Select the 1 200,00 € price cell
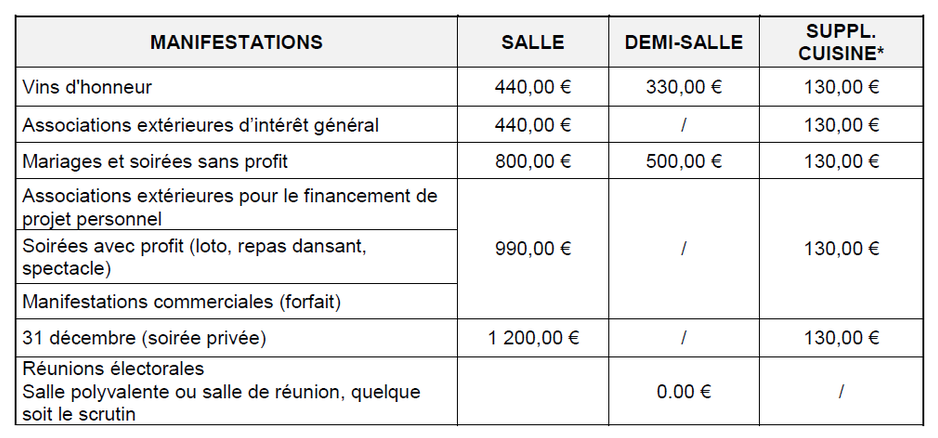Screen dimensions: 938x438 tap(533, 338)
